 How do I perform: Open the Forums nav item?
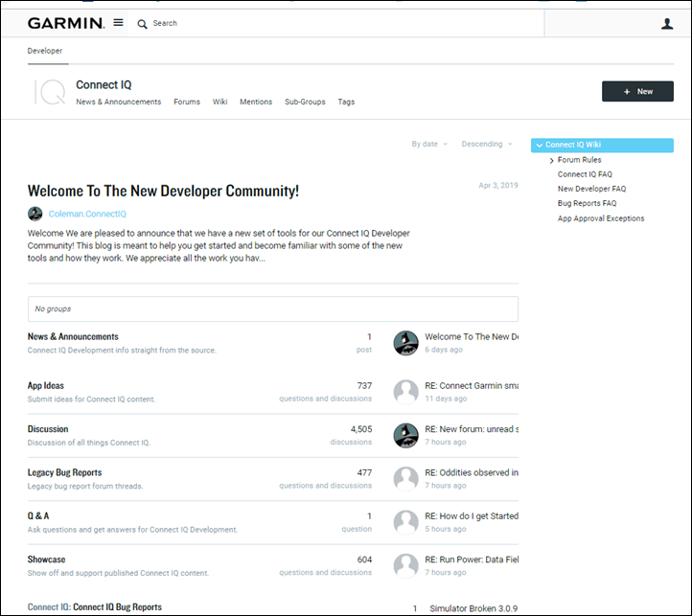187,102
